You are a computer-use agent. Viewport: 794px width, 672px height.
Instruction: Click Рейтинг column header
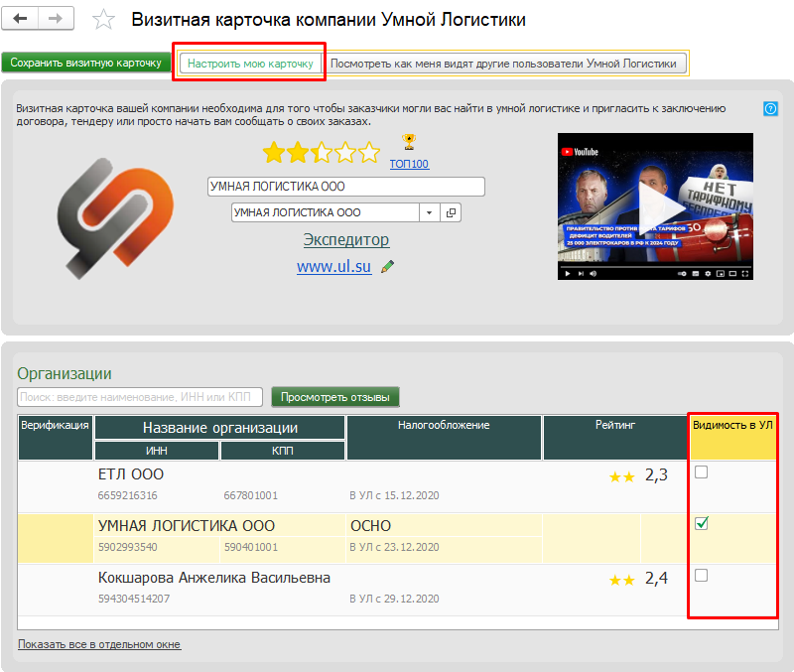pyautogui.click(x=614, y=438)
